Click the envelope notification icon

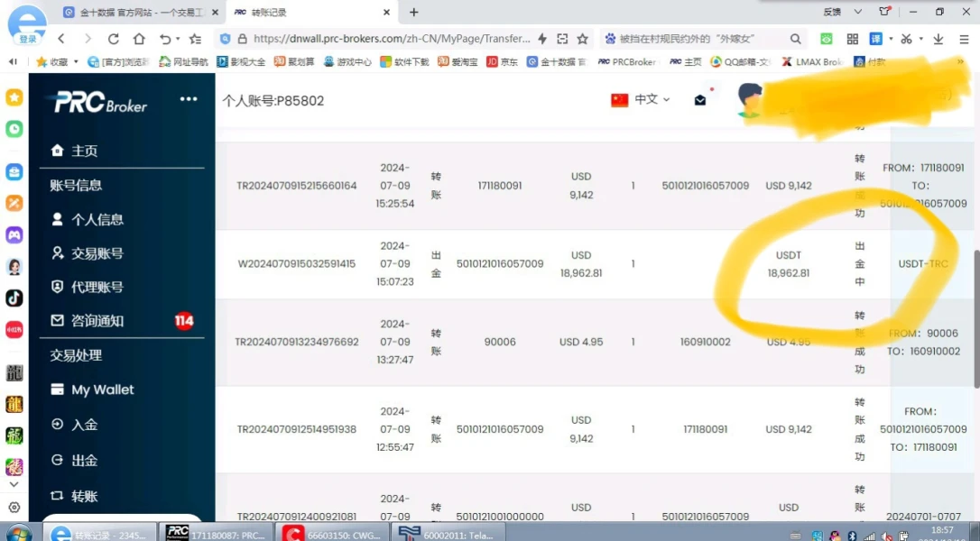[700, 100]
